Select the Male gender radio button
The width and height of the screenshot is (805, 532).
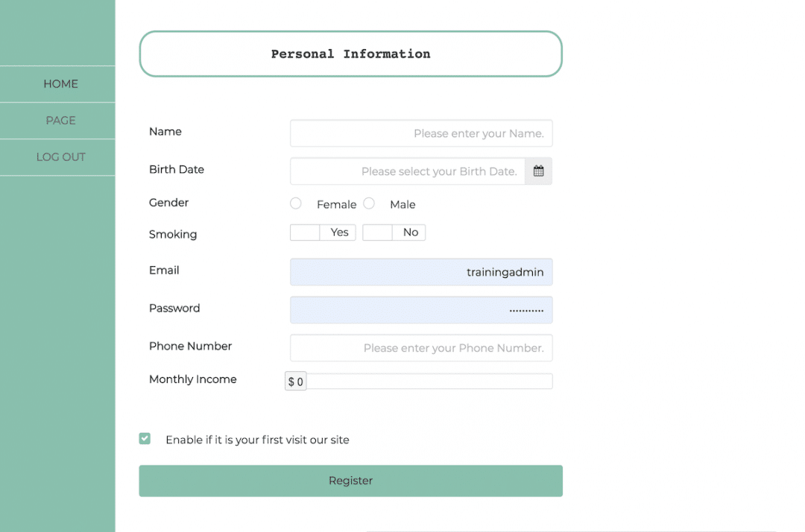[368, 203]
